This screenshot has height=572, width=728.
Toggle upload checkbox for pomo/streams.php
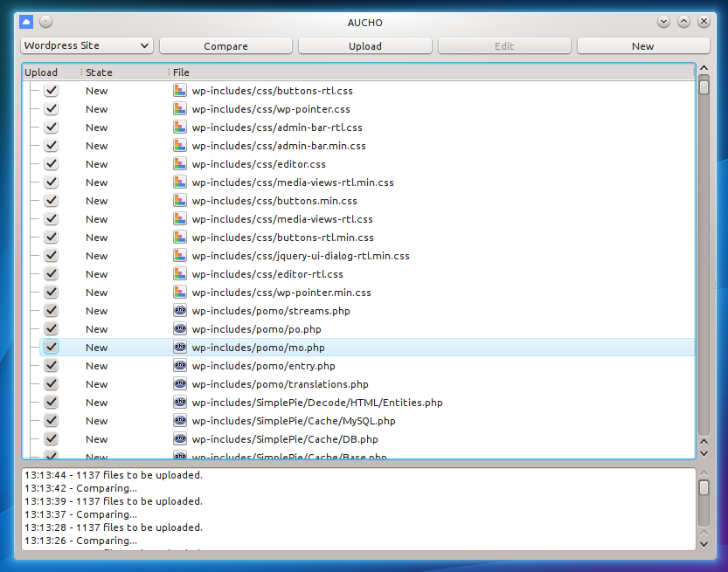(x=51, y=310)
